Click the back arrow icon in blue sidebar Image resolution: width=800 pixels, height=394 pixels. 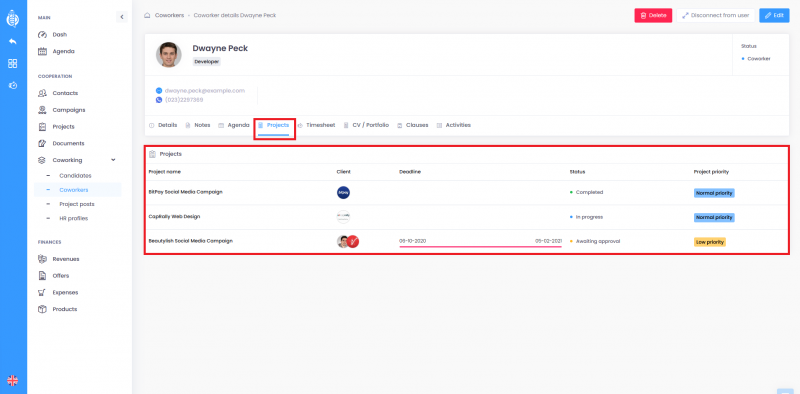(x=13, y=41)
